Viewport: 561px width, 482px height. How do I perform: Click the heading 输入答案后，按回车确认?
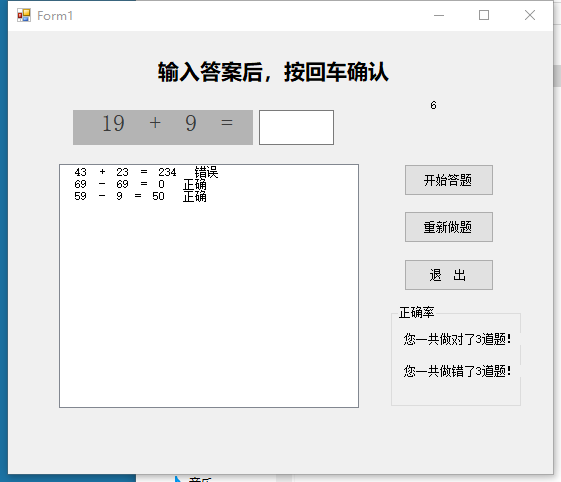pyautogui.click(x=273, y=72)
